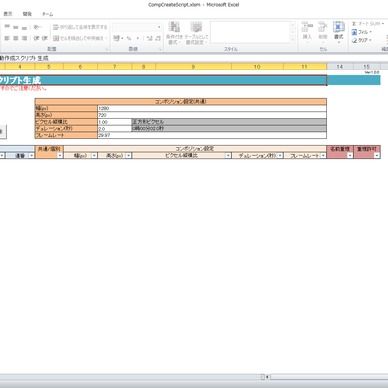This screenshot has height=388, width=388.
Task: Align cell text to the right
Action: pyautogui.click(x=24, y=38)
